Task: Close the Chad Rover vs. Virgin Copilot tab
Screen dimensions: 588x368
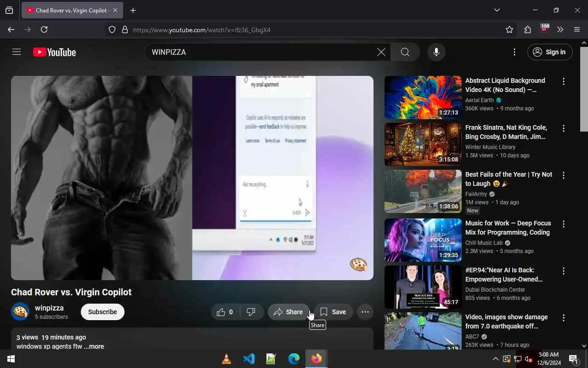Action: pos(115,10)
